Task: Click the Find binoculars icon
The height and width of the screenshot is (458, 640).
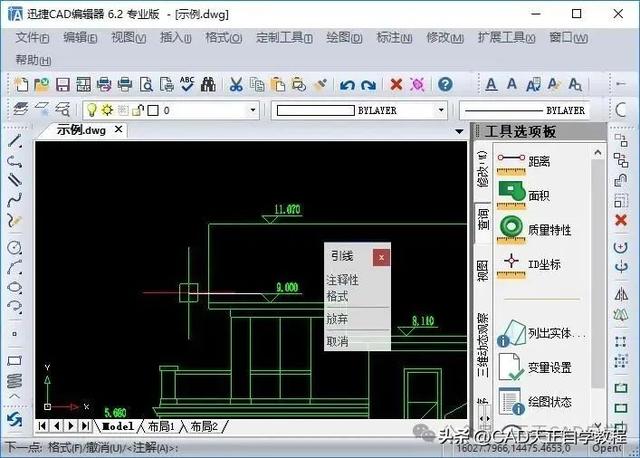Action: point(208,84)
